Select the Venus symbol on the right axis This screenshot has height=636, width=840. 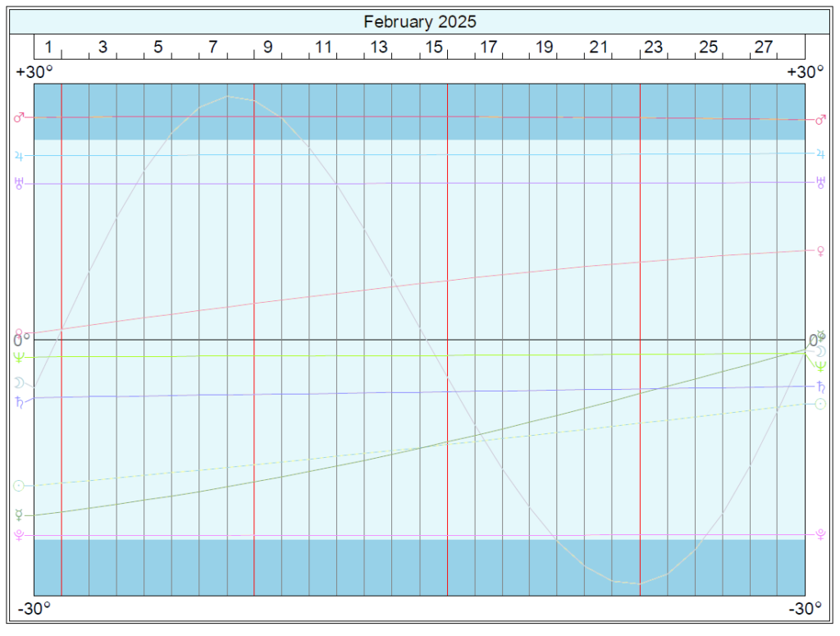(820, 251)
